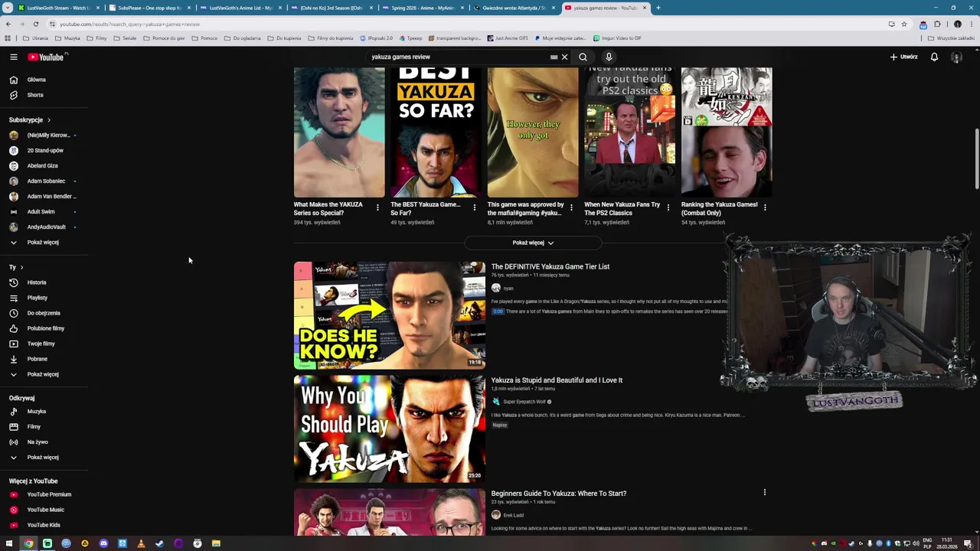Open Filmy under Odkrywaj

[34, 426]
